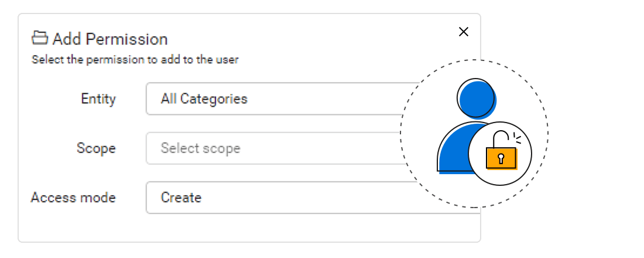
Task: Expand the Select scope dropdown
Action: (x=275, y=148)
